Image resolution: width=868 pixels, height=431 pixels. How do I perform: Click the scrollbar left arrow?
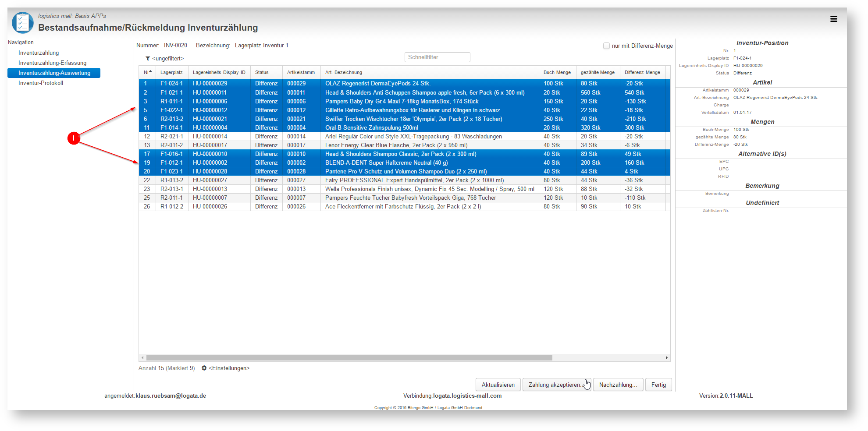pyautogui.click(x=142, y=358)
